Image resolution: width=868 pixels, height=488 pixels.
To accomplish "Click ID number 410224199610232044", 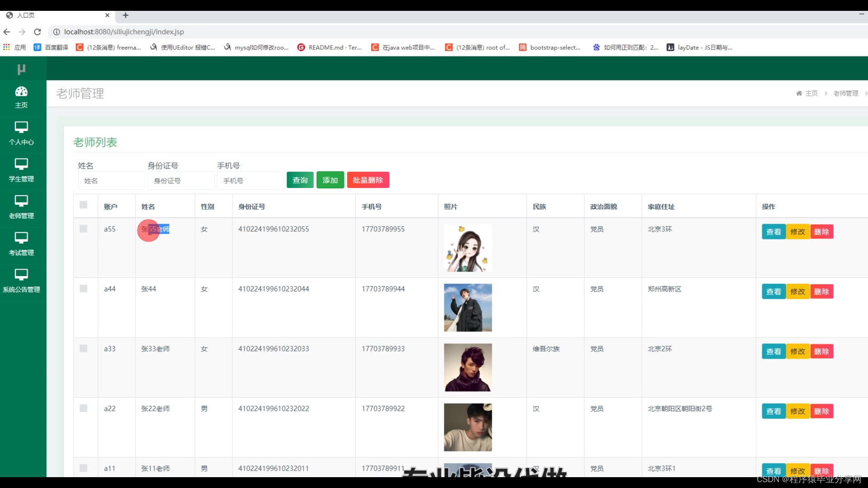I will pyautogui.click(x=274, y=289).
